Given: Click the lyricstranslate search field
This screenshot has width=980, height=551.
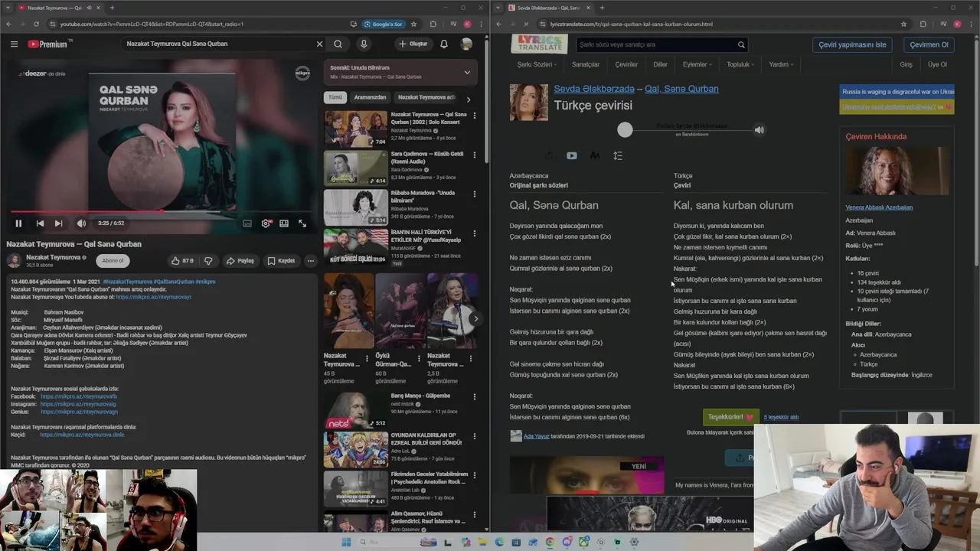Looking at the screenshot, I should 655,44.
